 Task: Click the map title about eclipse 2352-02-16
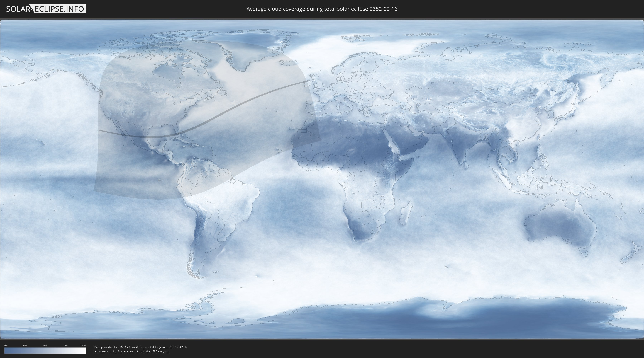(322, 9)
